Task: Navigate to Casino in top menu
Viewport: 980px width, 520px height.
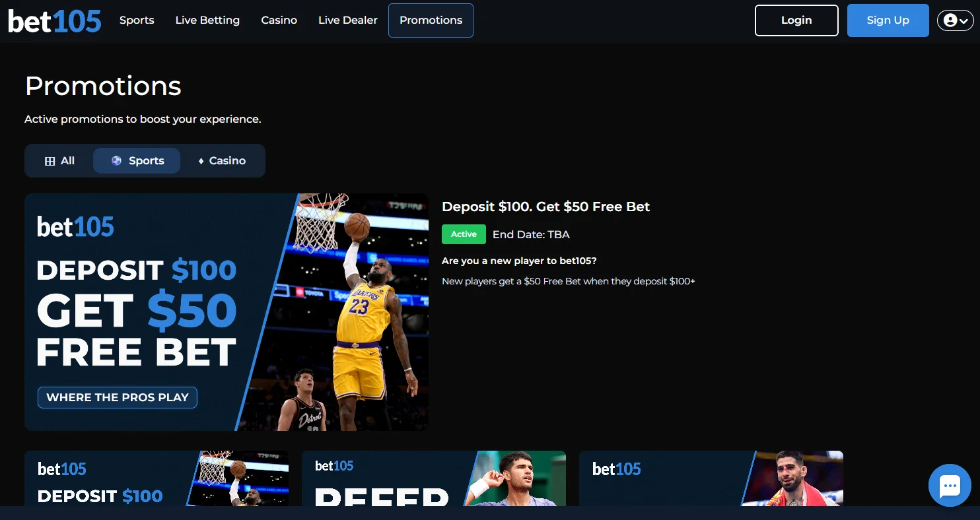Action: (x=279, y=20)
